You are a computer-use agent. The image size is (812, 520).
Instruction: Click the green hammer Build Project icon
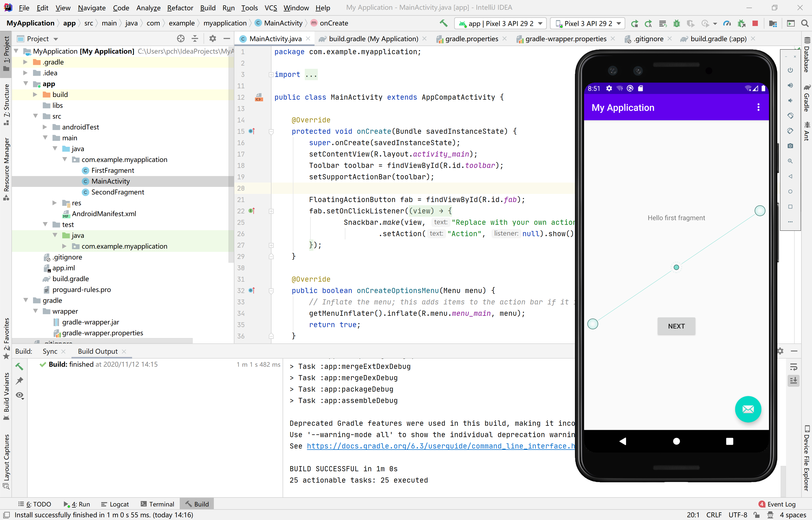pyautogui.click(x=444, y=23)
